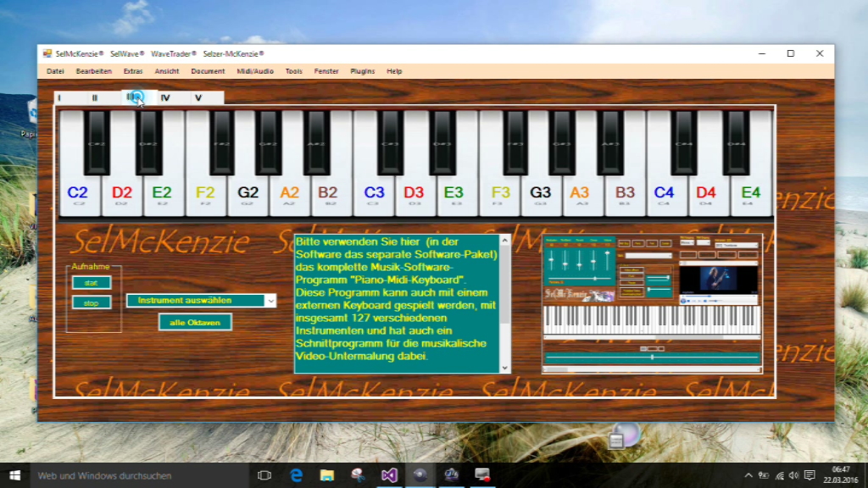Play the D#3 black key
This screenshot has height=488, width=868.
click(442, 142)
